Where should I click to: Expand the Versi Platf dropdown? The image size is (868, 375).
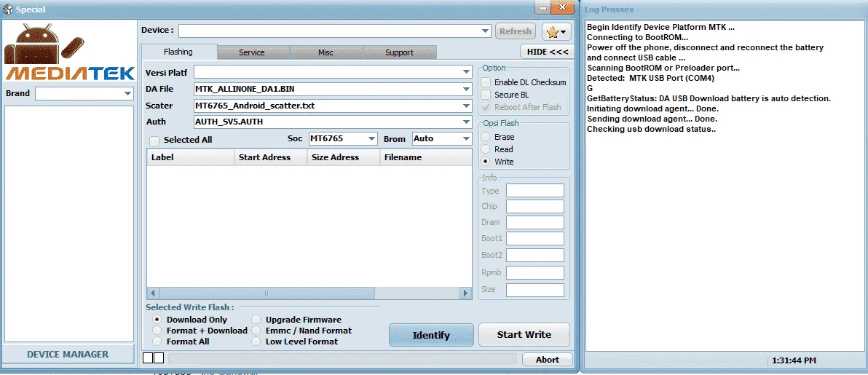[466, 72]
